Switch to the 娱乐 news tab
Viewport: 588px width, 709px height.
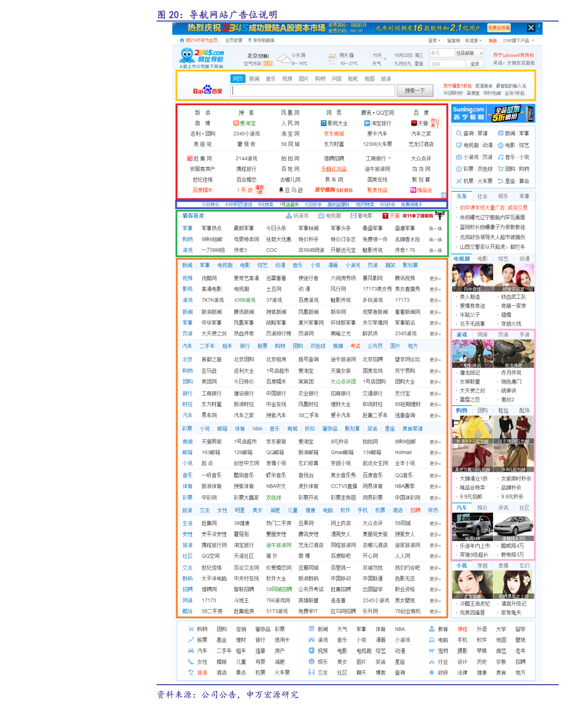tap(503, 196)
